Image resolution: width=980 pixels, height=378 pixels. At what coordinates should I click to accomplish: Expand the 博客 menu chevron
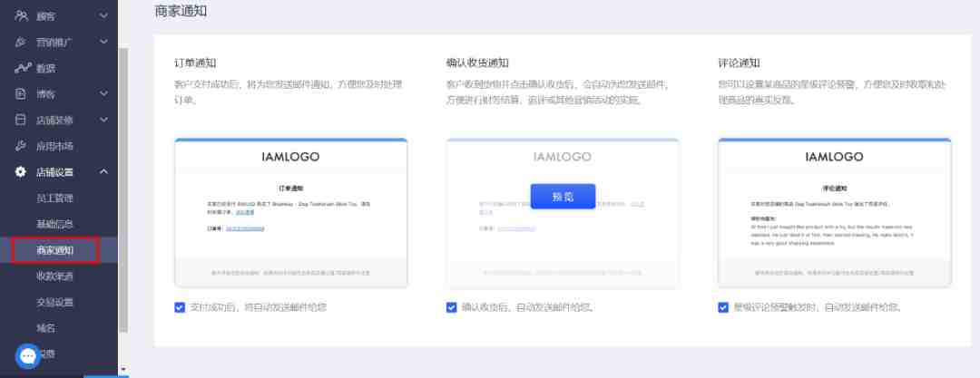click(x=103, y=94)
